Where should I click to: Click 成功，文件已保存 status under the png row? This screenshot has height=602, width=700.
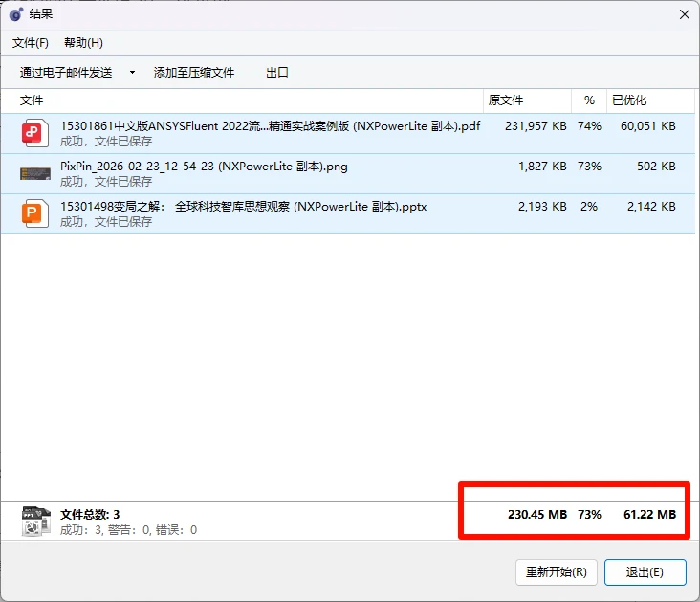coord(106,182)
